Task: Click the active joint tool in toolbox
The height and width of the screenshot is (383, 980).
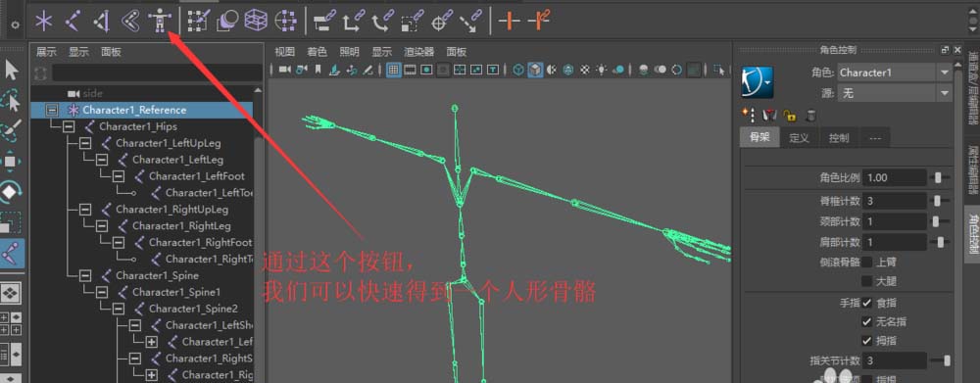Action: (11, 253)
